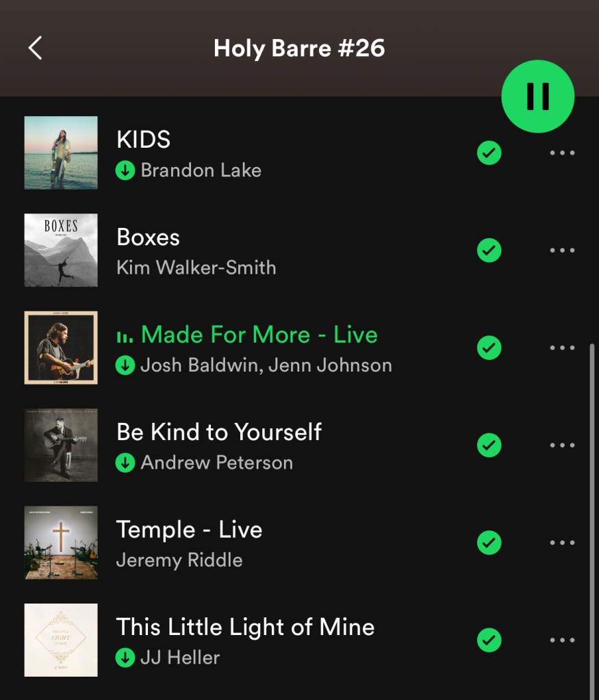This screenshot has width=599, height=700.
Task: Select the Be Kind to Yourself album art
Action: tap(61, 445)
